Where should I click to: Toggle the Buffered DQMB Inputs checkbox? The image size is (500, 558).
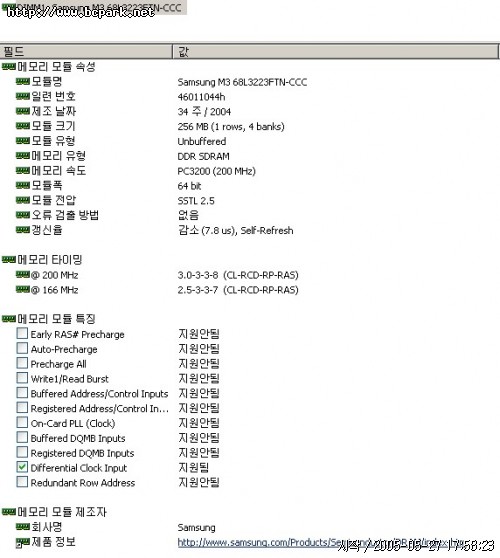(x=22, y=437)
